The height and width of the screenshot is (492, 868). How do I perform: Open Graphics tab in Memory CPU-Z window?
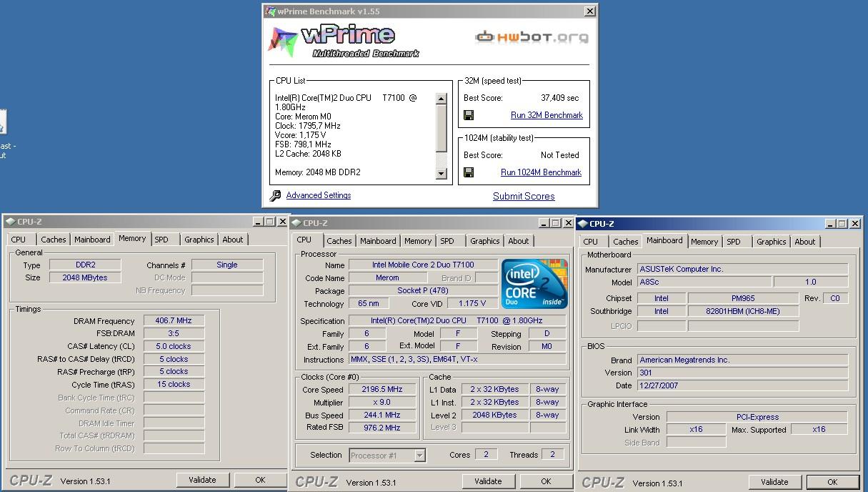pos(199,240)
